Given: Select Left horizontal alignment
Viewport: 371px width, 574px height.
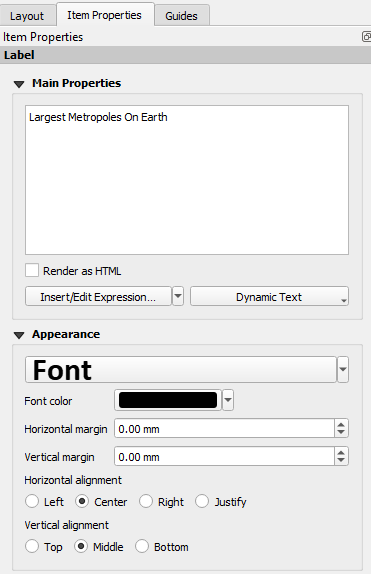Looking at the screenshot, I should pos(32,501).
